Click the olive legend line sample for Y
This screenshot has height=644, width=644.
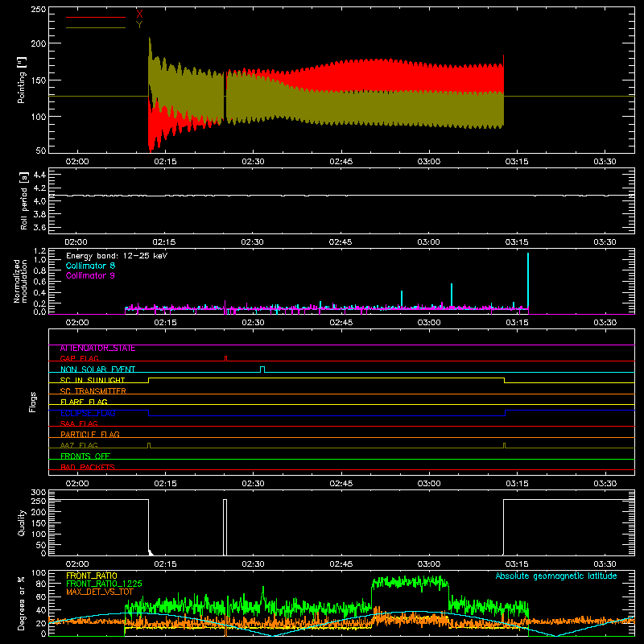pos(96,27)
